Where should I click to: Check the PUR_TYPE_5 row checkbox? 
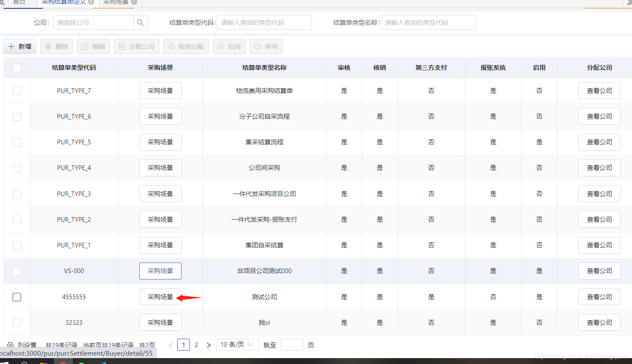[x=17, y=142]
